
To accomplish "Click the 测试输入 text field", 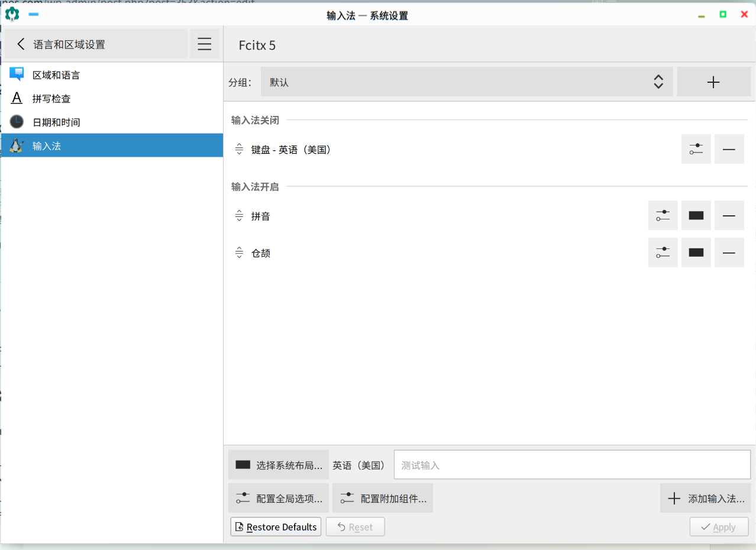I will click(x=572, y=465).
